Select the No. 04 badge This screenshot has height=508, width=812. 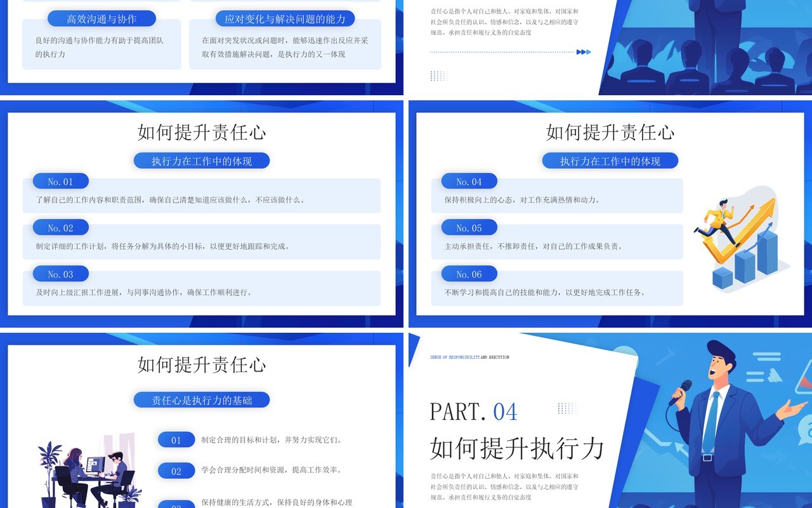469,182
